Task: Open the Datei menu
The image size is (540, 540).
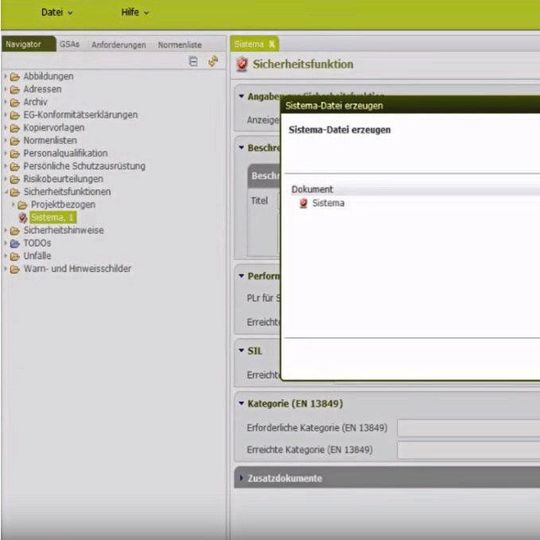Action: [x=57, y=12]
